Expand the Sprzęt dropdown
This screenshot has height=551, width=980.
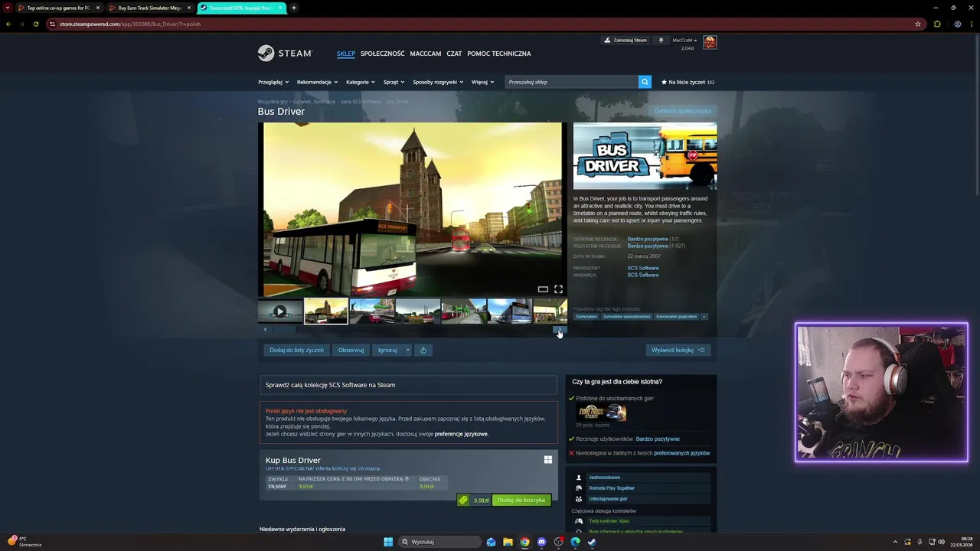point(394,82)
